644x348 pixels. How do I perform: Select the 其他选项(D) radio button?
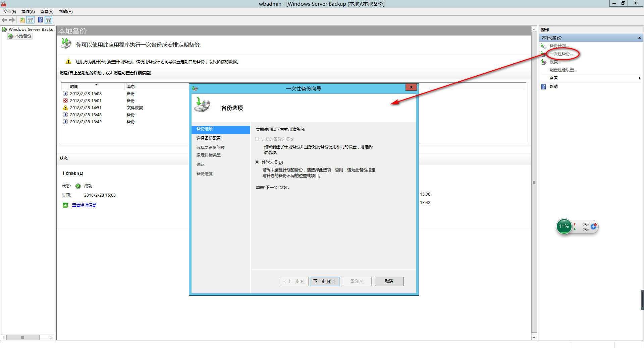click(257, 162)
